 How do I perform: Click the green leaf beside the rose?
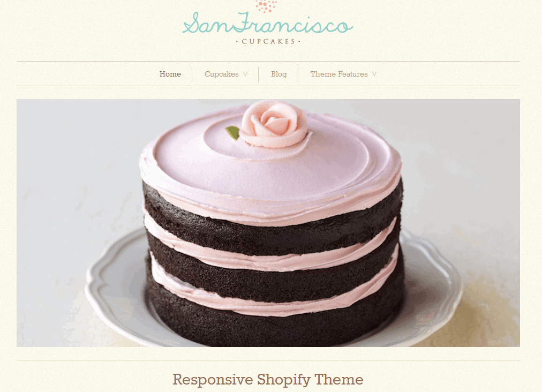(x=232, y=133)
